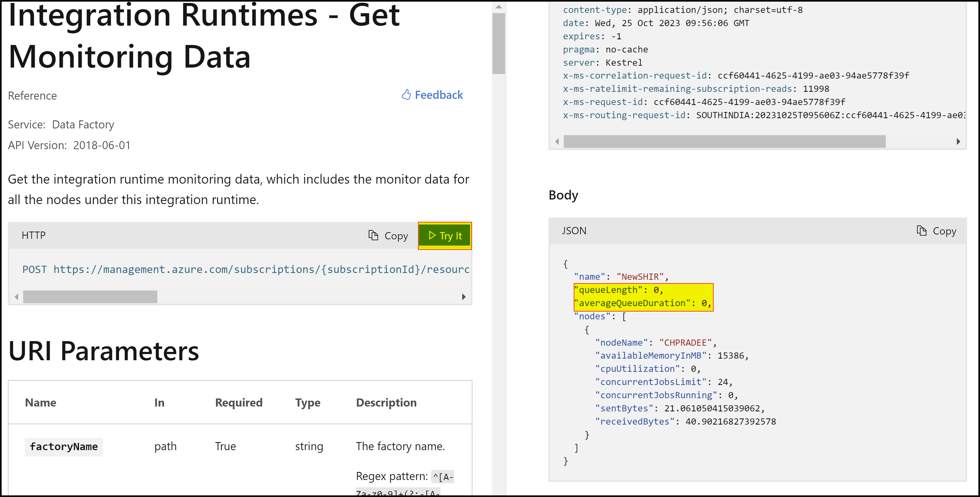Image resolution: width=980 pixels, height=497 pixels.
Task: Click the JSON block copy icon
Action: 922,230
